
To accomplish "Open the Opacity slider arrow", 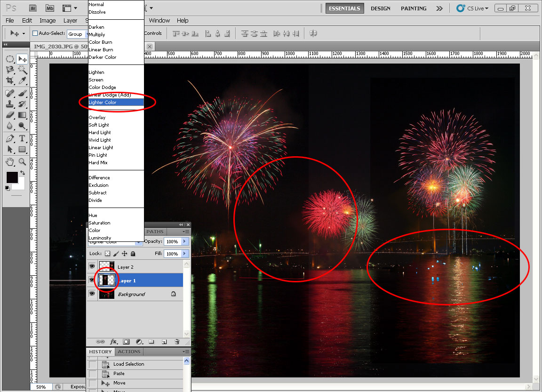I will (184, 241).
